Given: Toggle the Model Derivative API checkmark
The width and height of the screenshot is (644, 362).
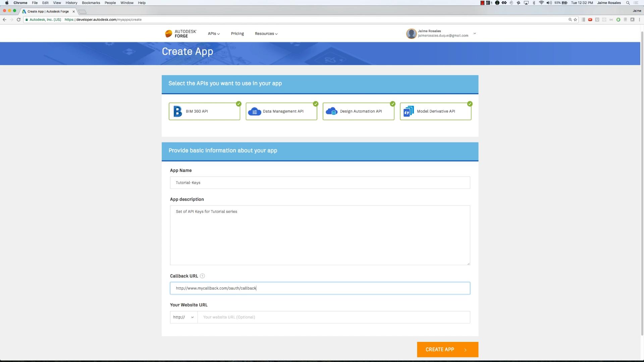Looking at the screenshot, I should click(x=470, y=104).
